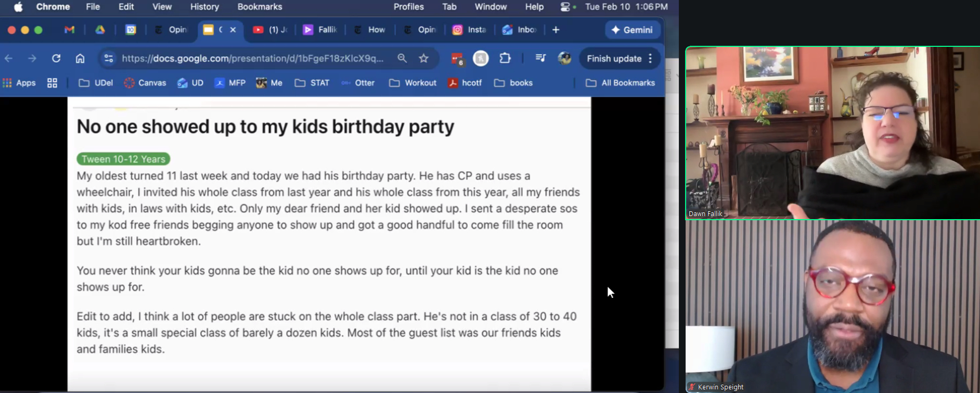Switch to the Instagram tab

(470, 30)
